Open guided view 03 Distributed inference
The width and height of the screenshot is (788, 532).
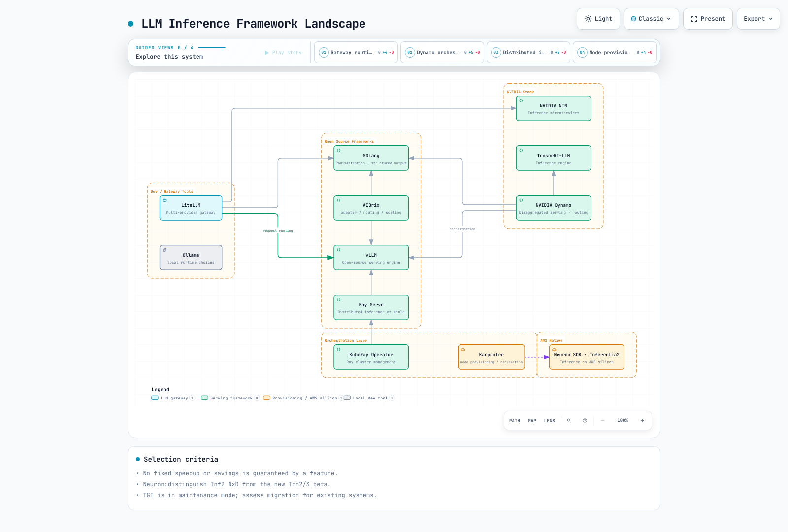tap(528, 52)
